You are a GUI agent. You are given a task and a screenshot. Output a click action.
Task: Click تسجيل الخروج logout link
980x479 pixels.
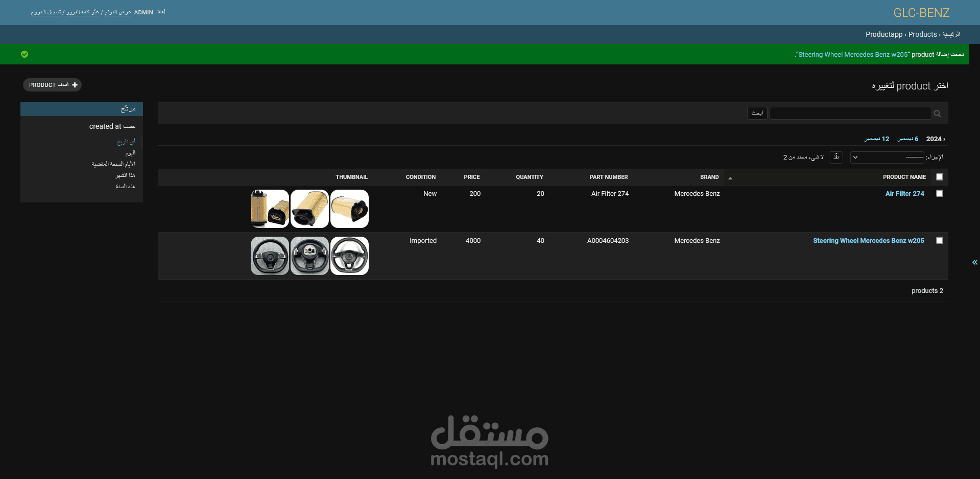[46, 12]
